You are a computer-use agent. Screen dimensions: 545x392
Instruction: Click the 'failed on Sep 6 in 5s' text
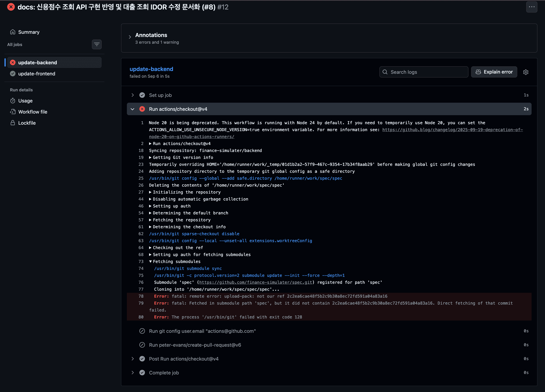tap(150, 76)
